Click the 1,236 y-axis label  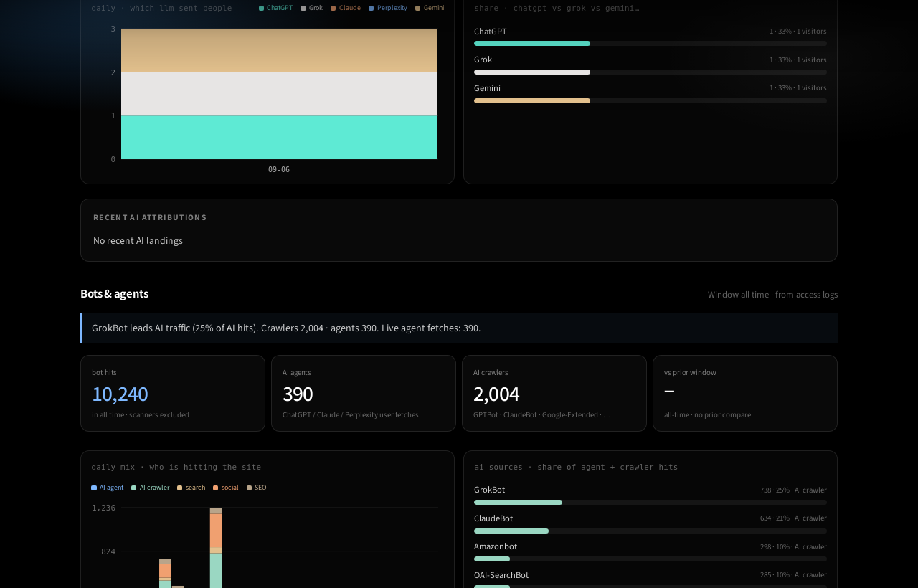103,508
